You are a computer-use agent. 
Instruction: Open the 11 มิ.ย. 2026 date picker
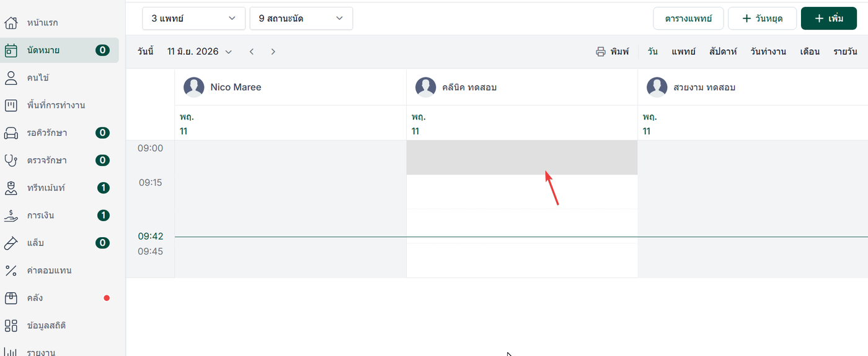(200, 51)
